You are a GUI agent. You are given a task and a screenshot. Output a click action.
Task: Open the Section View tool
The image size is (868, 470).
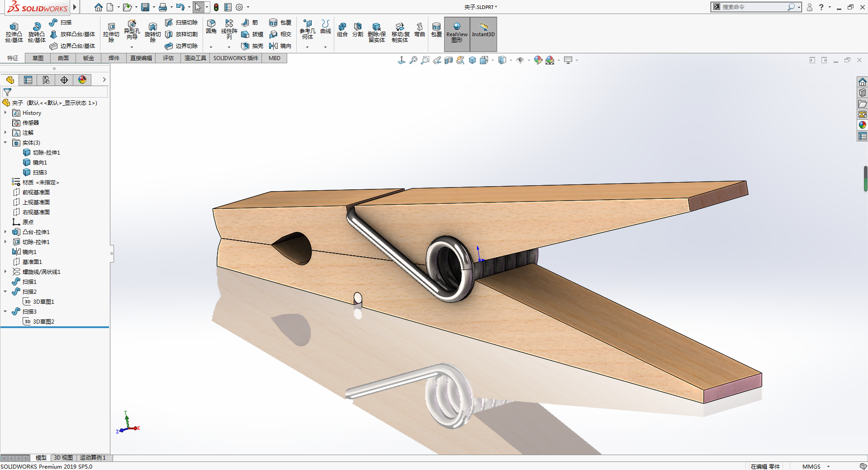tap(449, 60)
